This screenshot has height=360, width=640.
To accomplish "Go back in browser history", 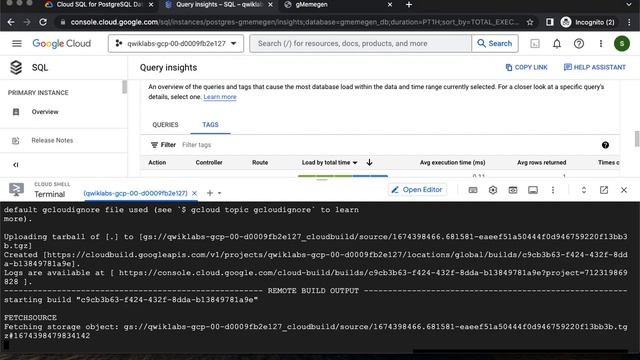I will pyautogui.click(x=11, y=22).
